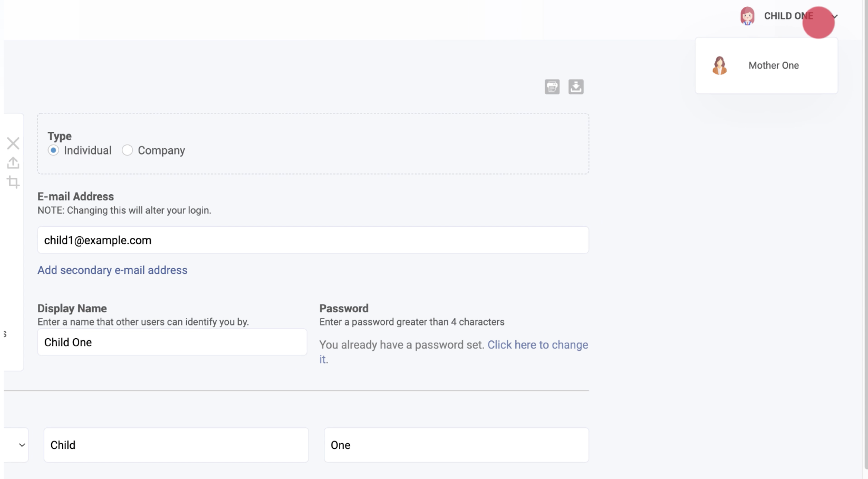Screen dimensions: 868x479
Task: Click the last name field containing One
Action: pos(456,445)
